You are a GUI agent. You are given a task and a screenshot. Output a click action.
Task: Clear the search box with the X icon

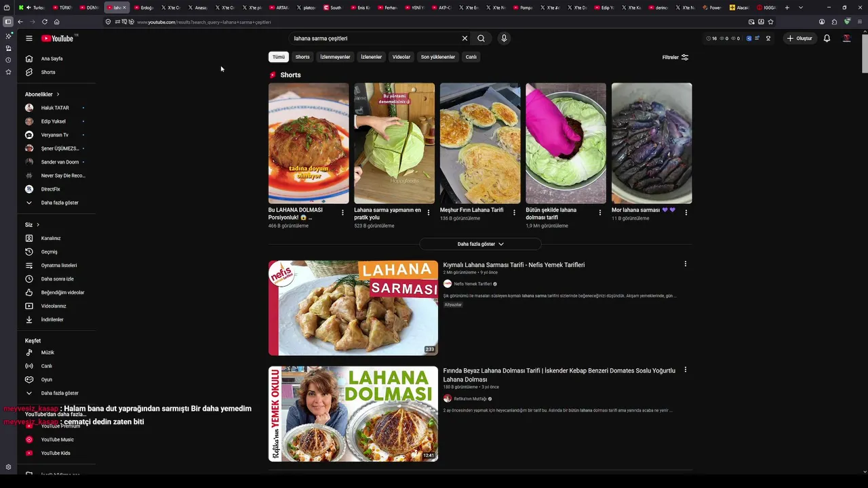tap(465, 39)
